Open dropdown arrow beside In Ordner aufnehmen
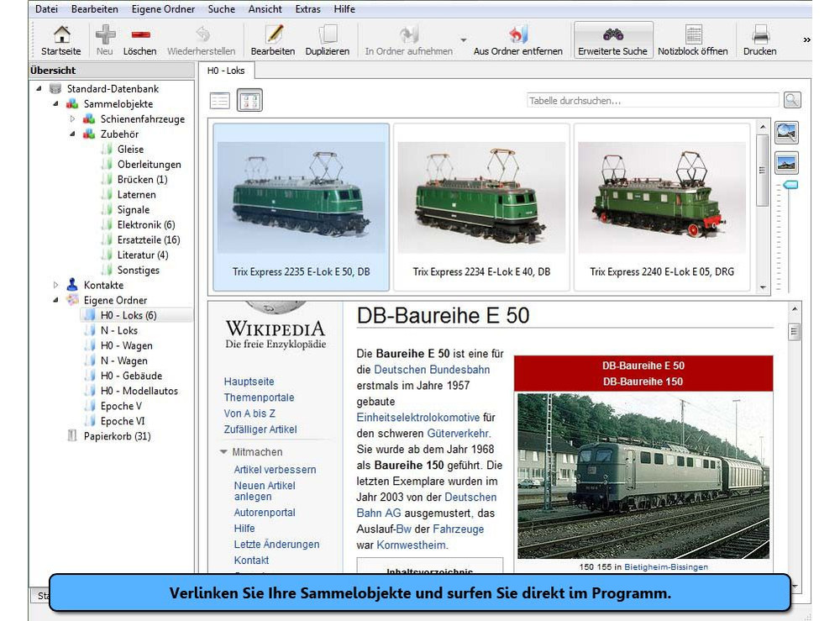The image size is (840, 621). (x=464, y=40)
